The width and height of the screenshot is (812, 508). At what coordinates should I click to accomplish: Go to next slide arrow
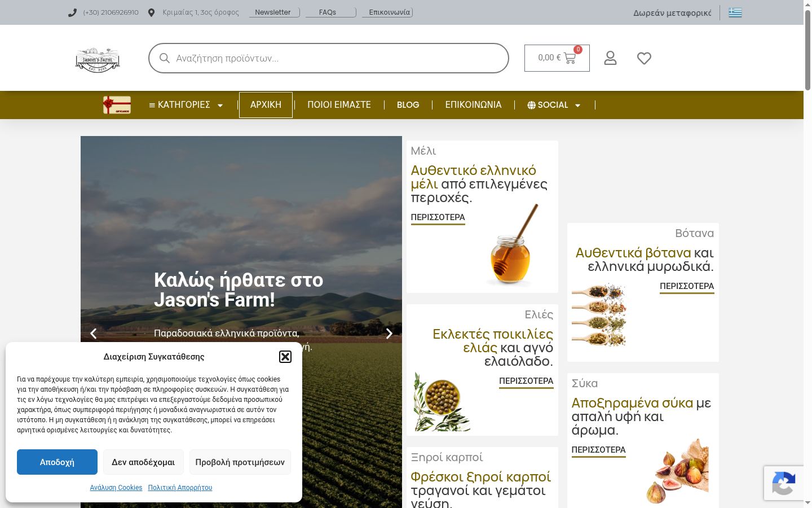tap(389, 334)
